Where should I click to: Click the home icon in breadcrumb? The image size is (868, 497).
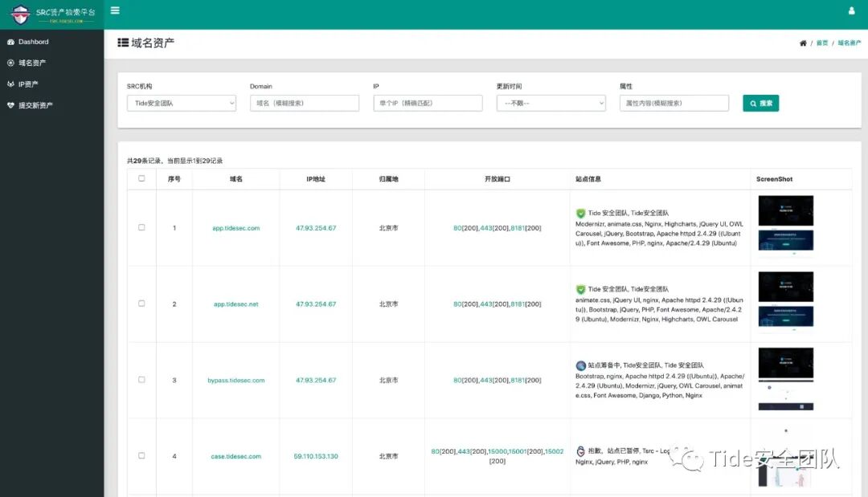click(803, 43)
